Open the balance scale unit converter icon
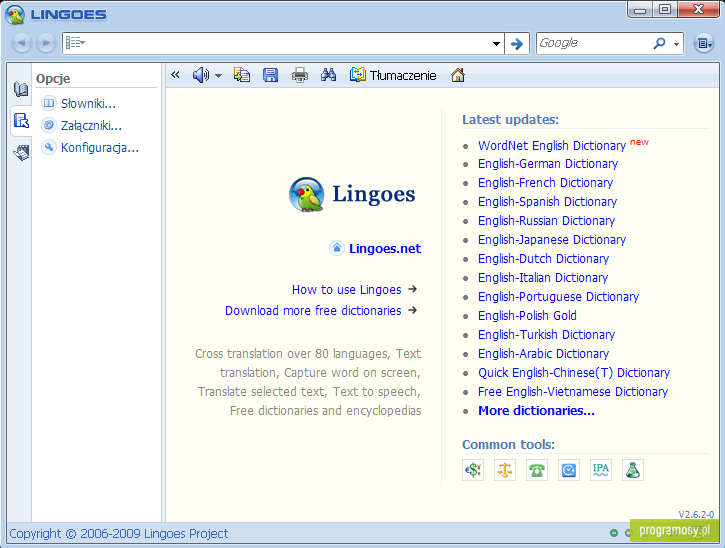Image resolution: width=725 pixels, height=548 pixels. [x=505, y=470]
